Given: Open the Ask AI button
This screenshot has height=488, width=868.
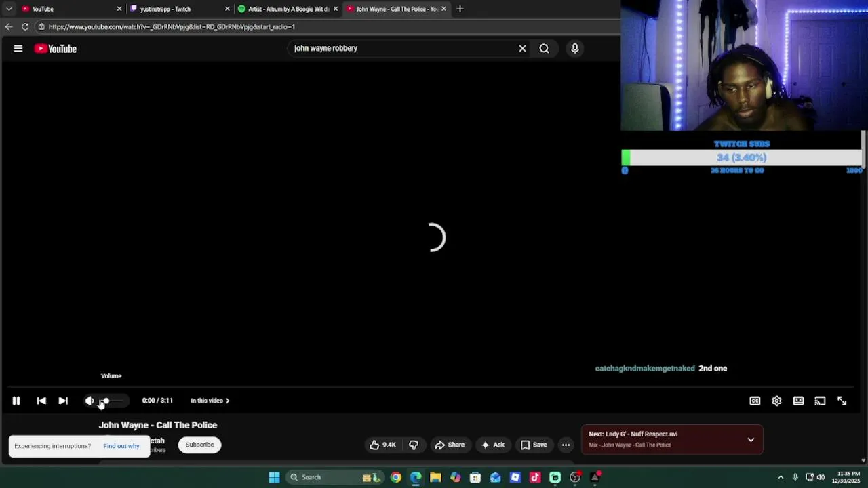Looking at the screenshot, I should tap(492, 445).
